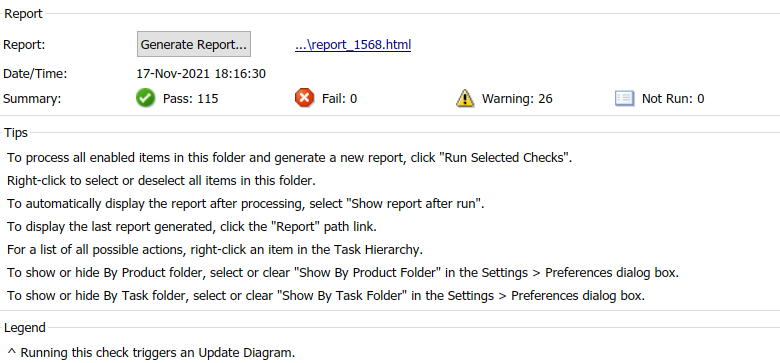Click the Generate Report button
The width and height of the screenshot is (780, 363).
[x=194, y=44]
